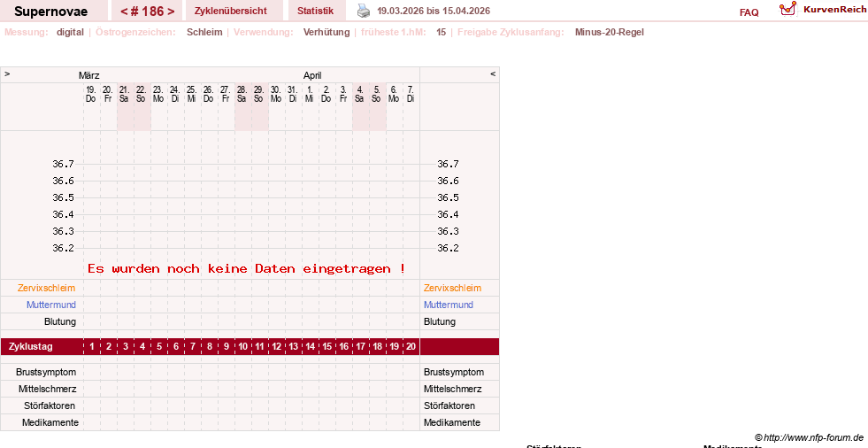Click the date column '19. Do'
Image resolution: width=868 pixels, height=448 pixels.
point(91,94)
